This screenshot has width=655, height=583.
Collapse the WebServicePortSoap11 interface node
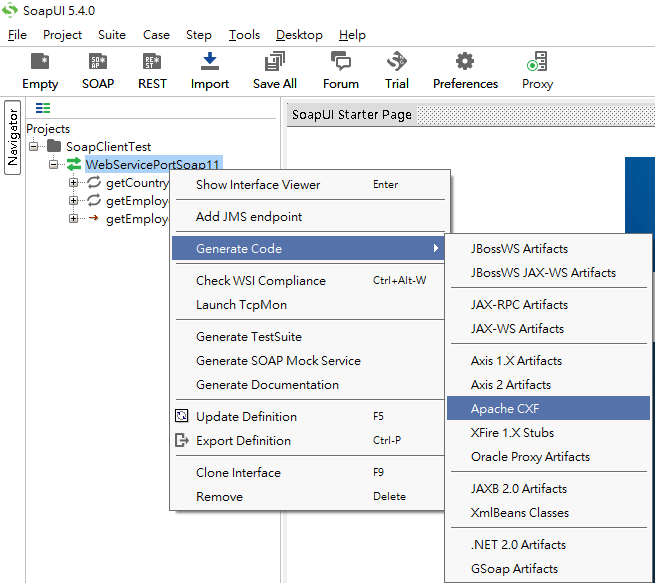(53, 164)
